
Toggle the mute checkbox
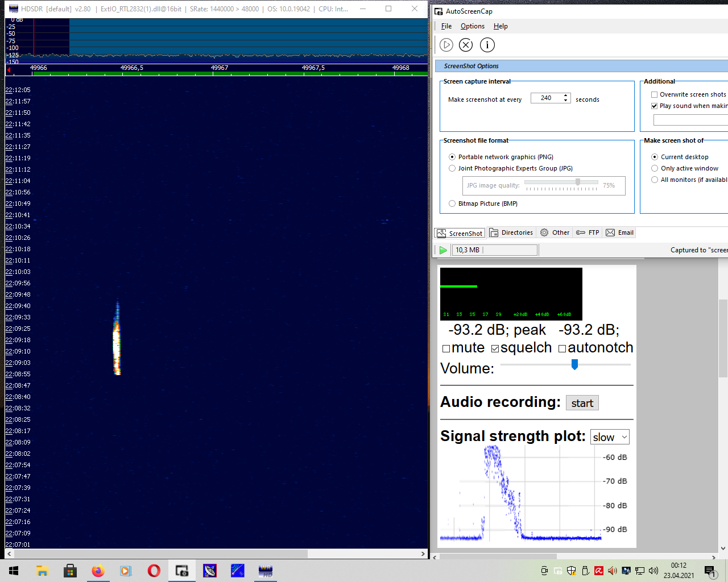[x=446, y=348]
